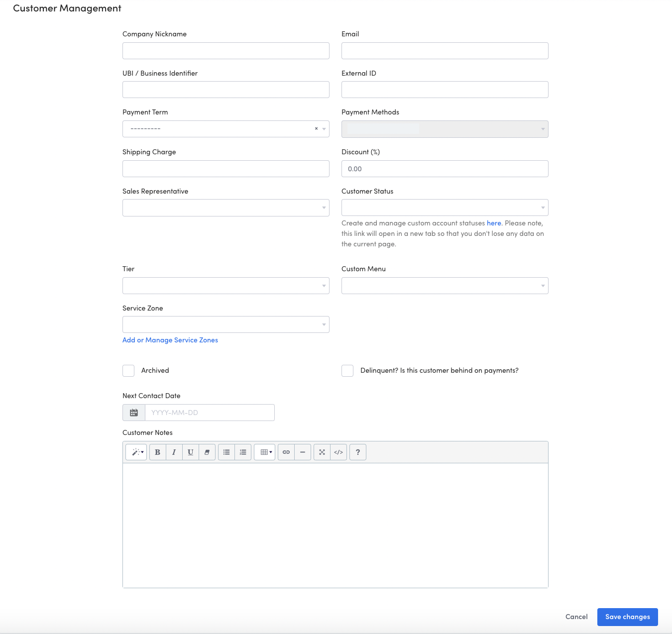The image size is (672, 634).
Task: Expand the Customer Status dropdown
Action: tap(445, 208)
